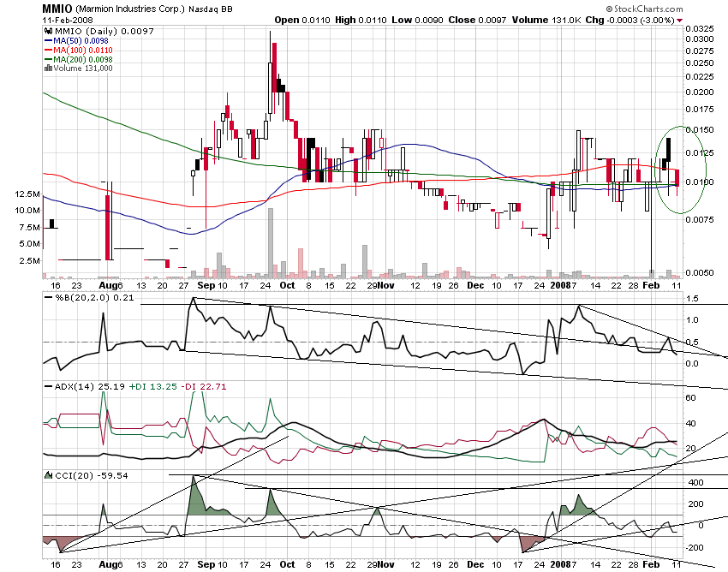Click the Volume 131,000 legend entry
The height and width of the screenshot is (572, 728).
(x=82, y=69)
